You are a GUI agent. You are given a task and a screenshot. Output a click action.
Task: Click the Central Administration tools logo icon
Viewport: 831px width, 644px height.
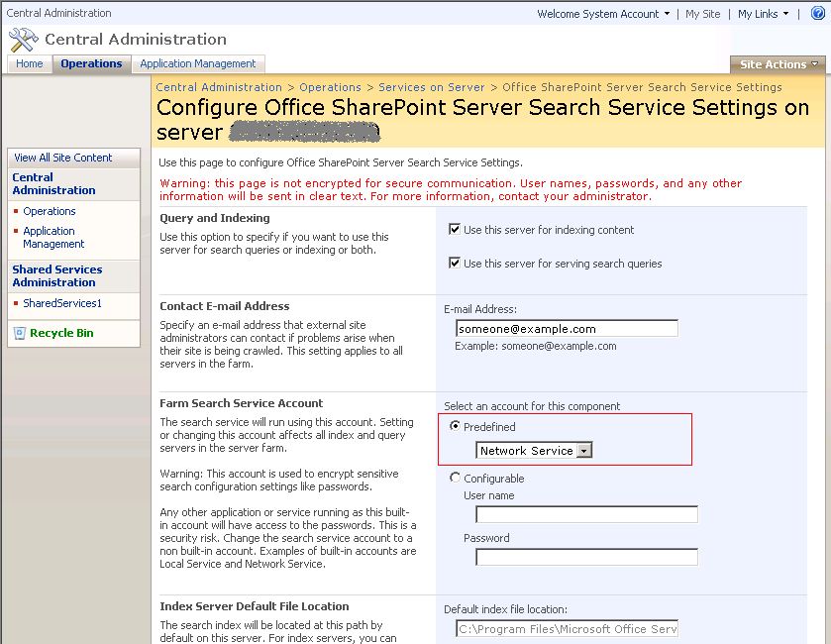[x=24, y=40]
